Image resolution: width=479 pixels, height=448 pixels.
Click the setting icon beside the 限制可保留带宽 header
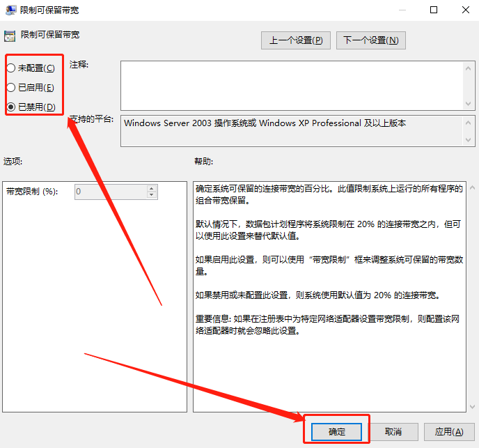coord(9,34)
